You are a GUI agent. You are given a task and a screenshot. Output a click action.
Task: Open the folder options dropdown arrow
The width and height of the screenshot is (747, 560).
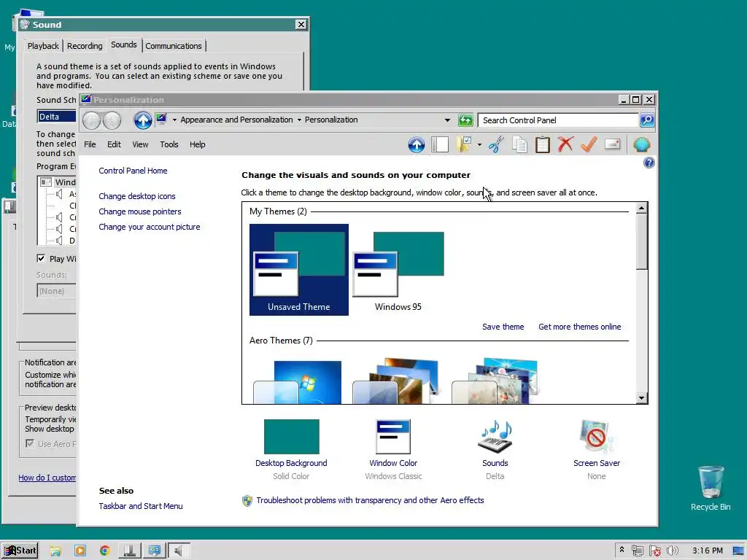pos(479,144)
